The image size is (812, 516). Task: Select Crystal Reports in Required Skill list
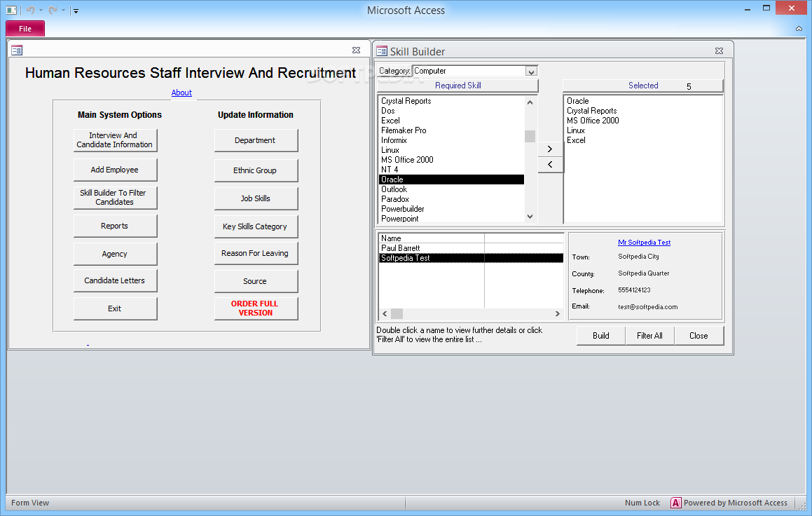click(451, 101)
